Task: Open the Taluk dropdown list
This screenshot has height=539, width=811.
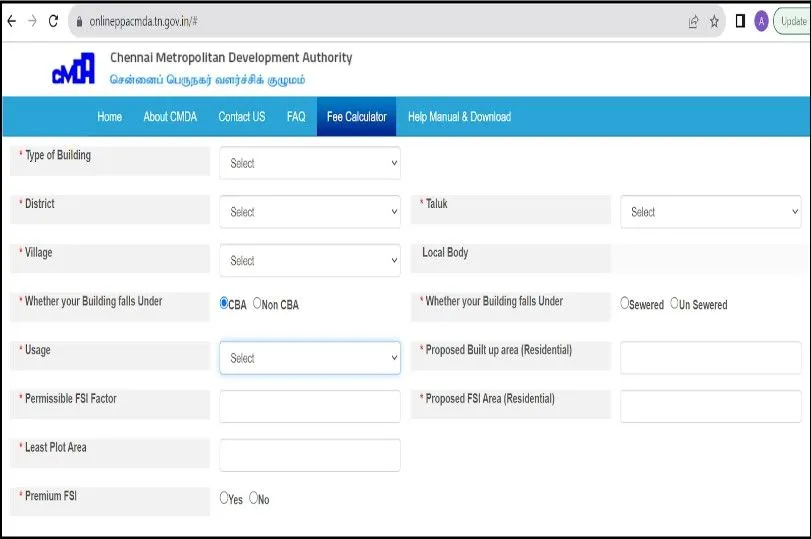Action: 710,212
